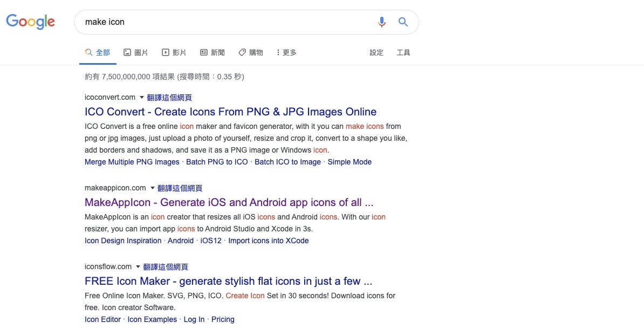Translate the iconsflow.com page link
The width and height of the screenshot is (644, 336).
click(166, 266)
